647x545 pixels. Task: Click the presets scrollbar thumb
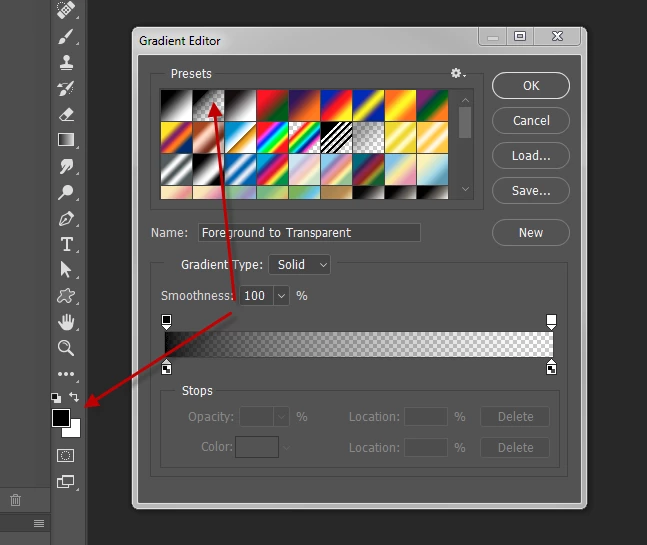[465, 123]
